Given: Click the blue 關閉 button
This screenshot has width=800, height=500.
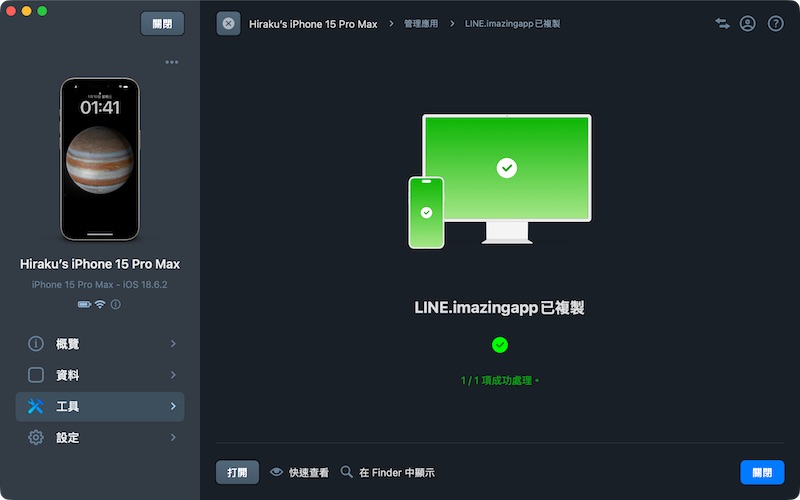Looking at the screenshot, I should (762, 472).
